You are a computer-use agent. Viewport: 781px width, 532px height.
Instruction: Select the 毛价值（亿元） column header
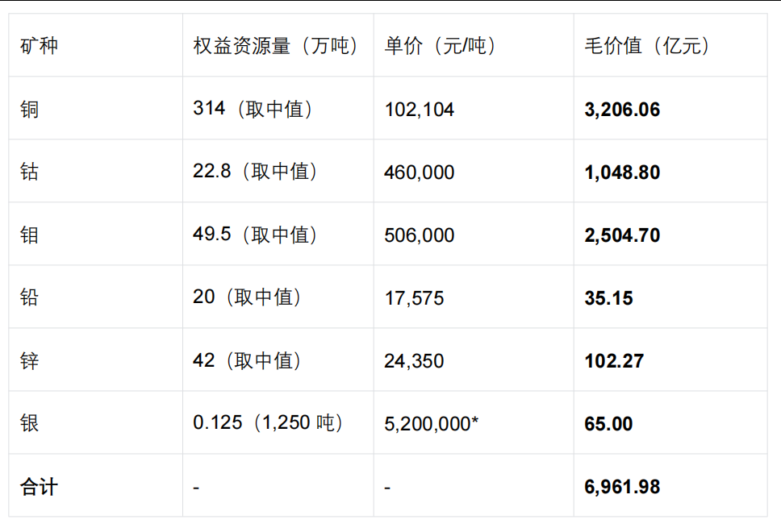647,46
